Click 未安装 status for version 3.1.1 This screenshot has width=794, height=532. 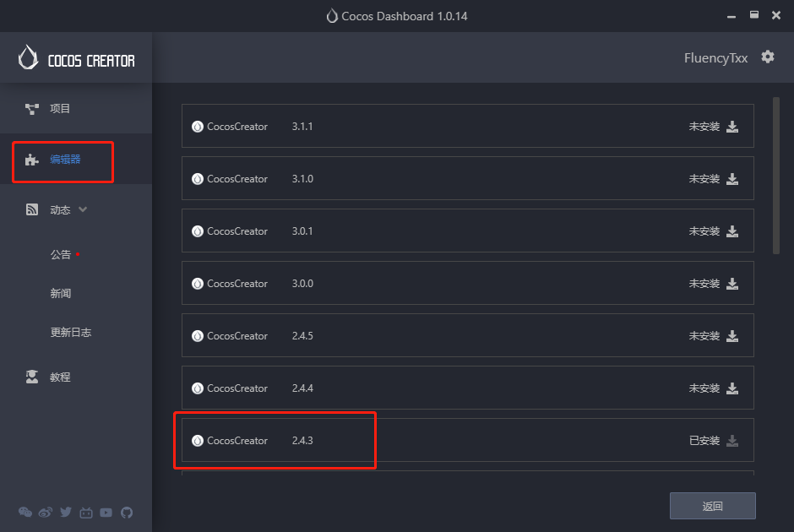pos(704,127)
